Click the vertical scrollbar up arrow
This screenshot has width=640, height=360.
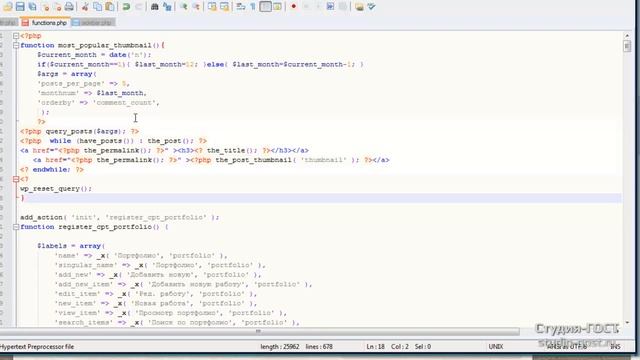tap(627, 36)
